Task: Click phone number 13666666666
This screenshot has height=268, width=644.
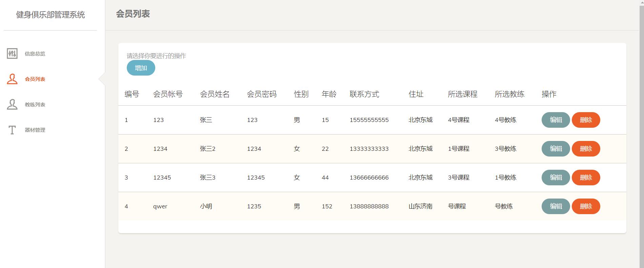Action: pos(369,178)
